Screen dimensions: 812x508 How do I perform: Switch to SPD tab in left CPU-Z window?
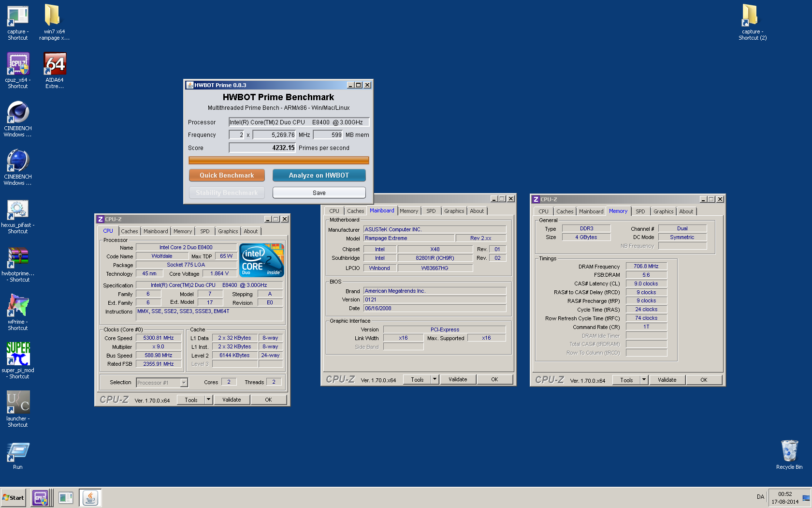205,231
